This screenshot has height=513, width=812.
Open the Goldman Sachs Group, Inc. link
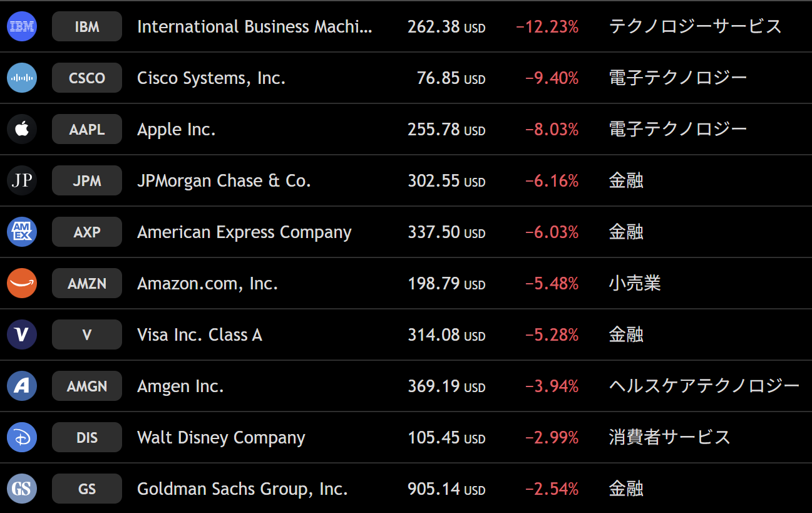(x=242, y=489)
